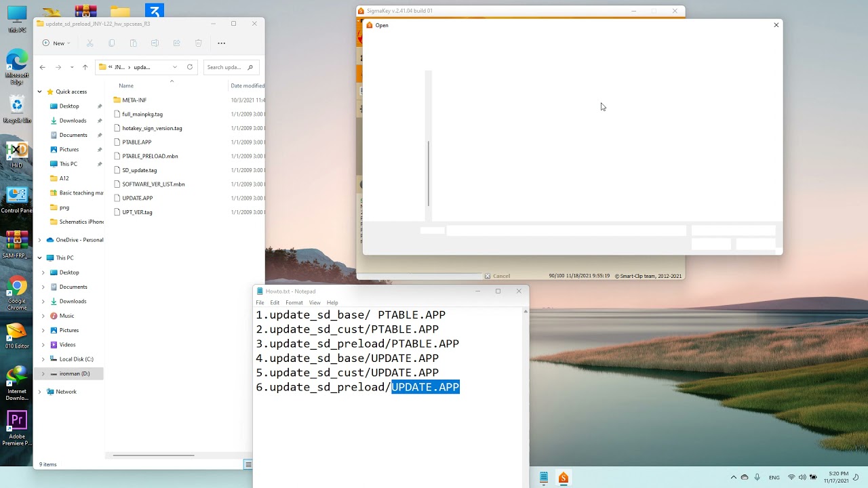Sort files by the Date modified column

pos(247,85)
